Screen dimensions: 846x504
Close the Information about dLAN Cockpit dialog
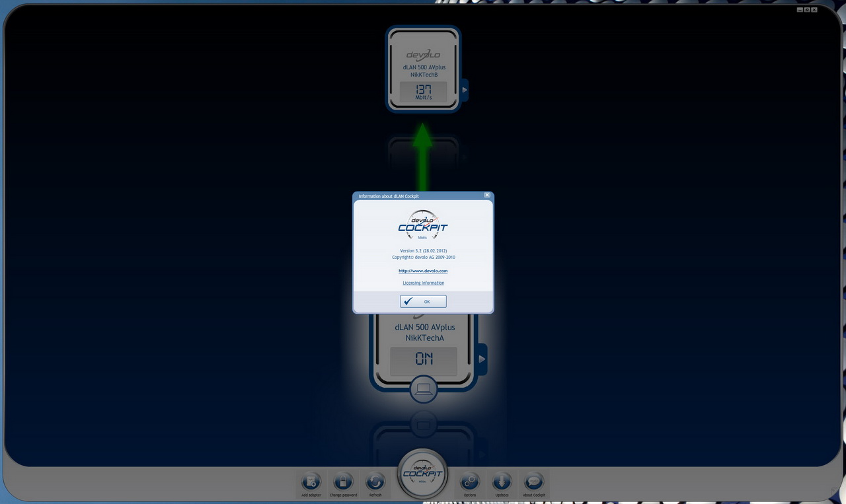487,196
